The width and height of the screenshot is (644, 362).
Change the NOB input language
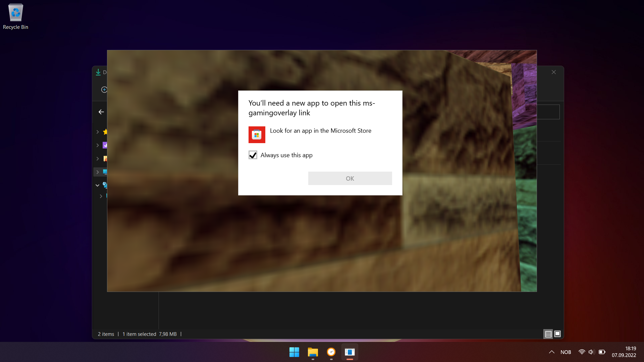point(566,352)
